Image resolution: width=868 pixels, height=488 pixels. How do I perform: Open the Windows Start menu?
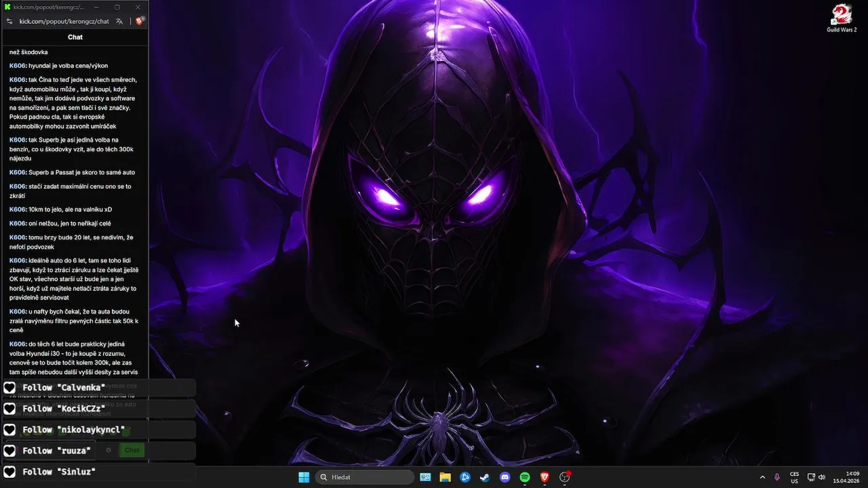pos(304,477)
